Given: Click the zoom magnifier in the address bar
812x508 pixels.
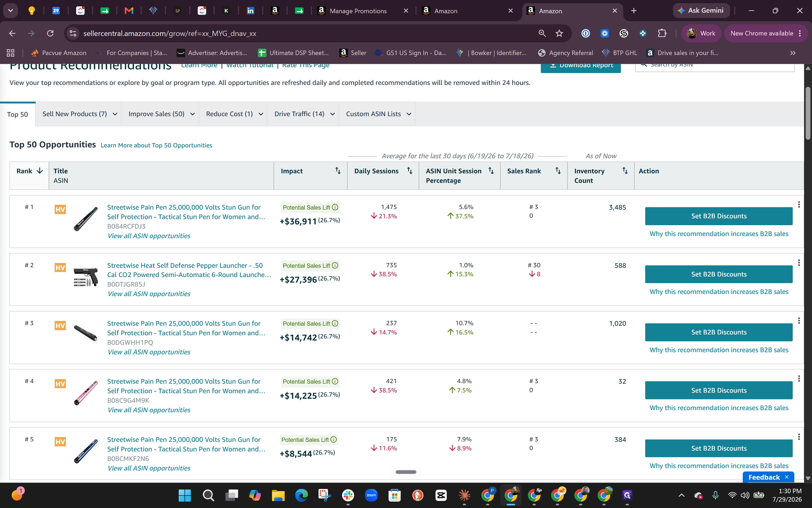Looking at the screenshot, I should coord(542,33).
